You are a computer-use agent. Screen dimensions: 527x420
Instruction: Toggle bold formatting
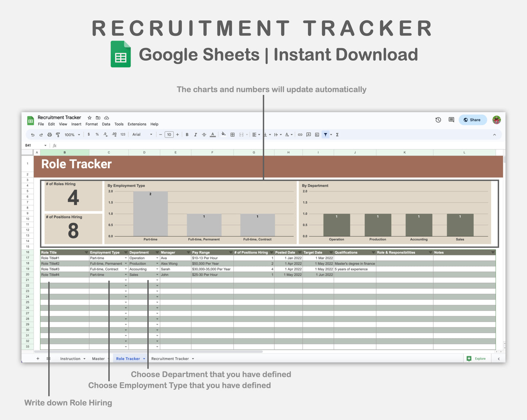coord(187,135)
